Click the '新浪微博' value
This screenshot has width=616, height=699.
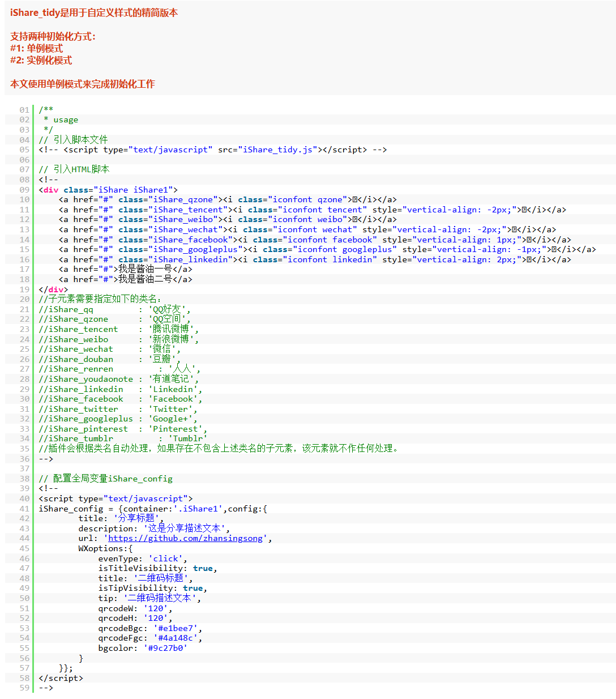(x=172, y=339)
